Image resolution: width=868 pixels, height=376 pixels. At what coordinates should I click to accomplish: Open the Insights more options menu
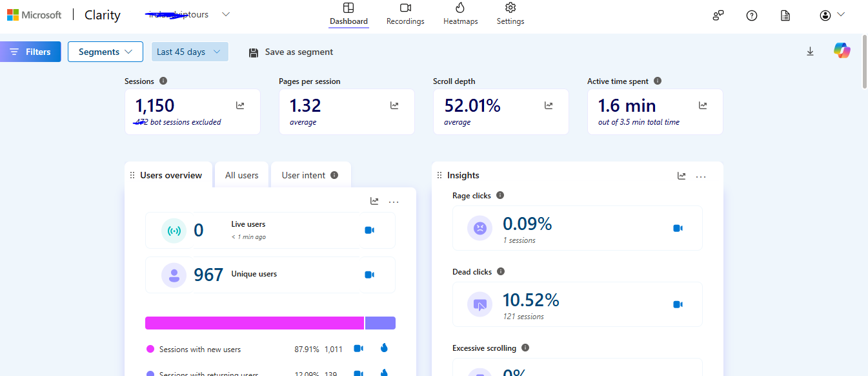click(701, 176)
